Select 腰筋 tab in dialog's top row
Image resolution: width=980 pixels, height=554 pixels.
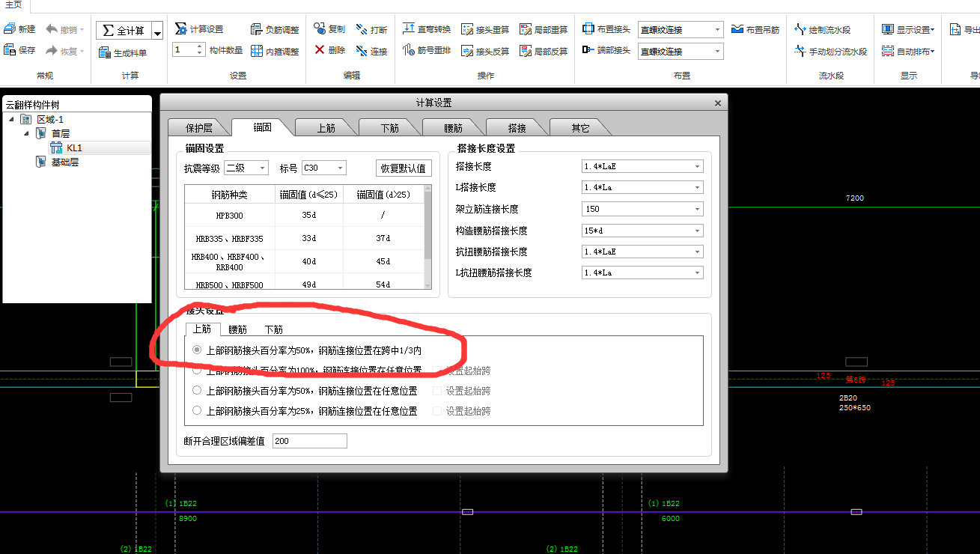[x=453, y=128]
